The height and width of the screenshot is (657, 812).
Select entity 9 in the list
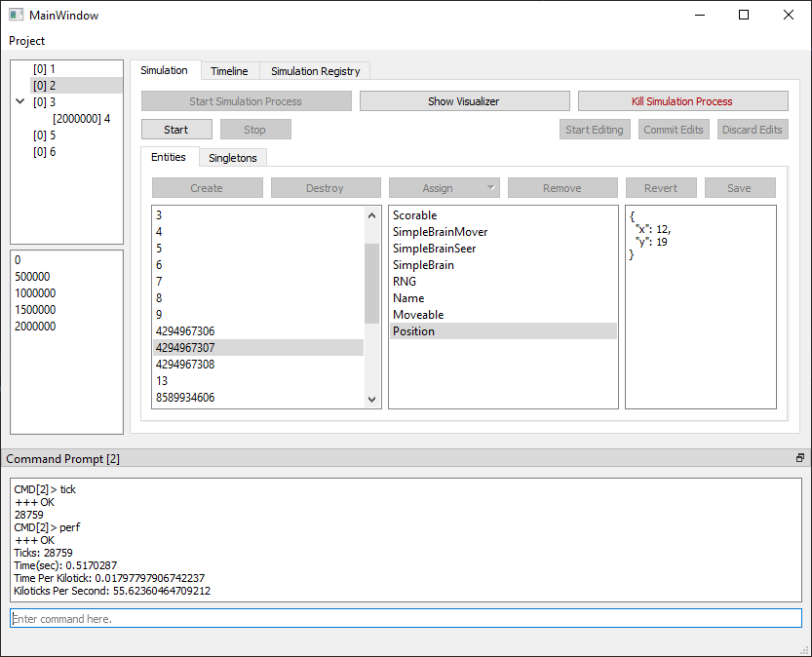[x=258, y=314]
